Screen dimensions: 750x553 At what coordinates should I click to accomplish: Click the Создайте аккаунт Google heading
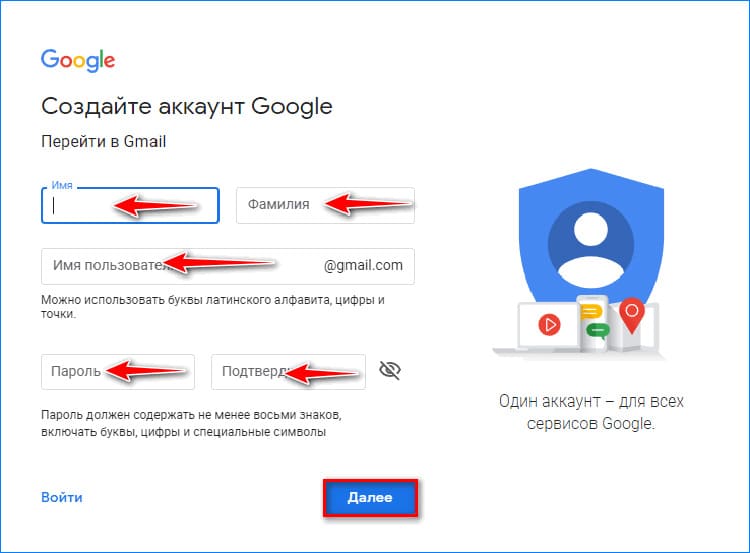click(187, 106)
